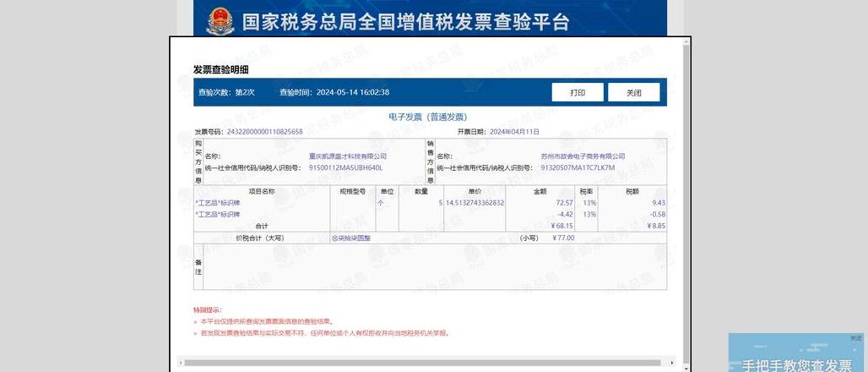The image size is (868, 372).
Task: Click the 打印 print button
Action: [578, 93]
